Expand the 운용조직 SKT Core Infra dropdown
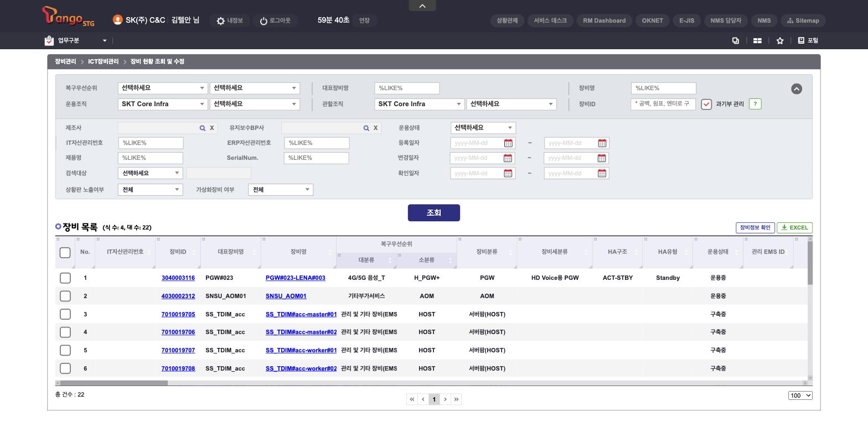Viewport: 868px width, 427px height. pos(163,104)
